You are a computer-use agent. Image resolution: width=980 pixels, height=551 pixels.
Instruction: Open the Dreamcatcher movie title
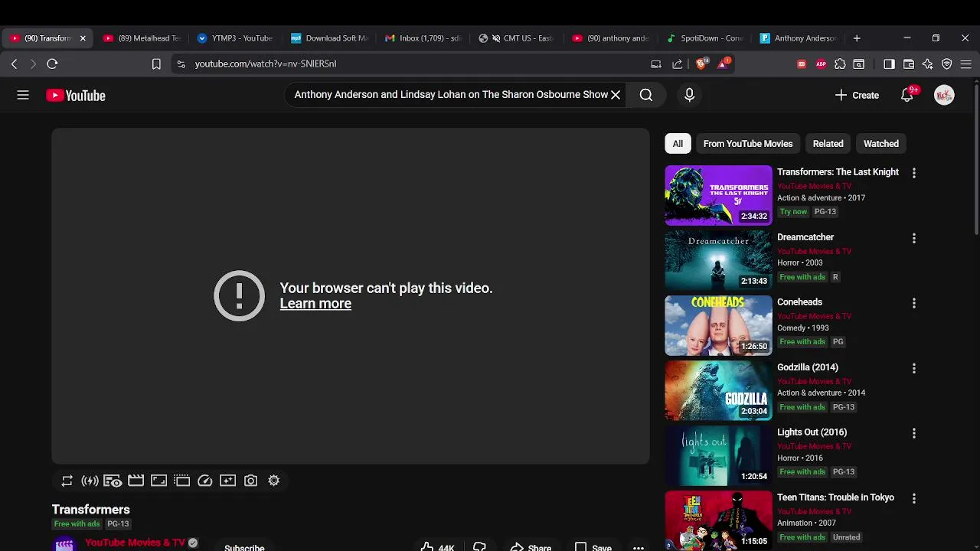tap(805, 237)
